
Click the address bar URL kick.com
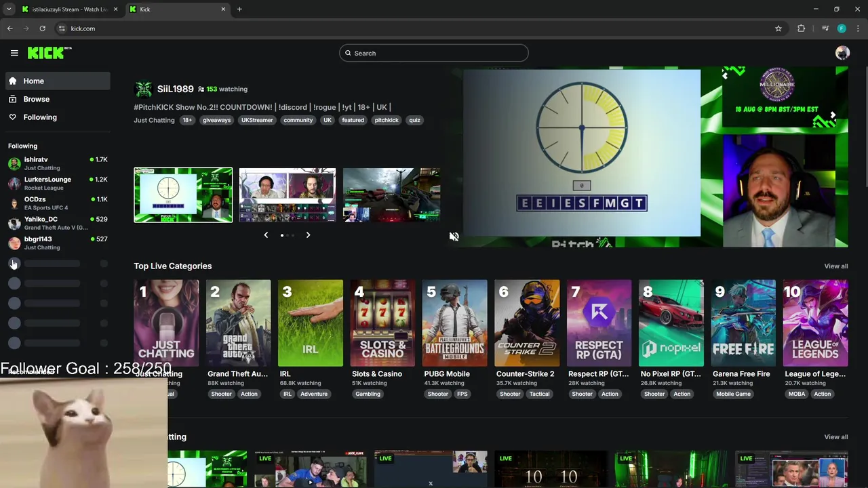(x=83, y=28)
